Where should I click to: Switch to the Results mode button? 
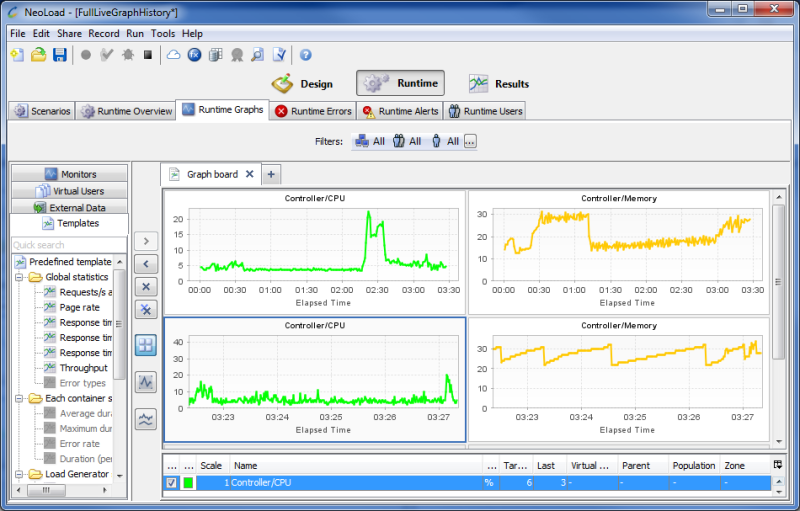[x=500, y=84]
